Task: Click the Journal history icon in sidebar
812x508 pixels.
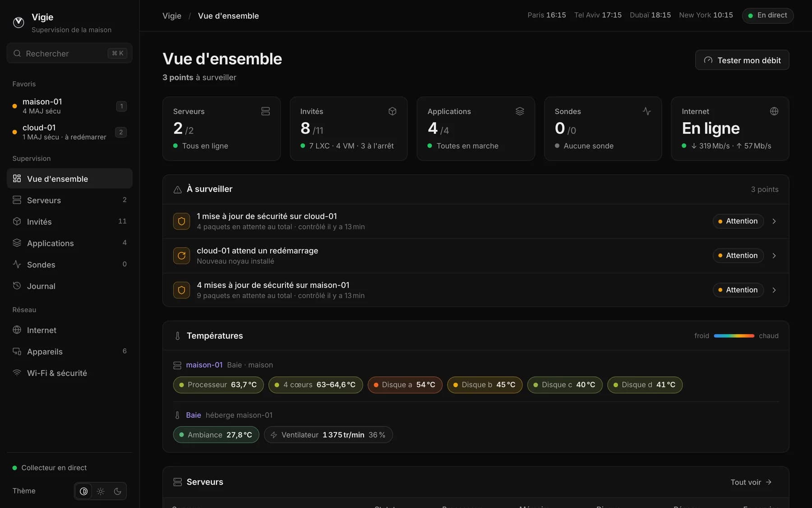Action: 17,285
